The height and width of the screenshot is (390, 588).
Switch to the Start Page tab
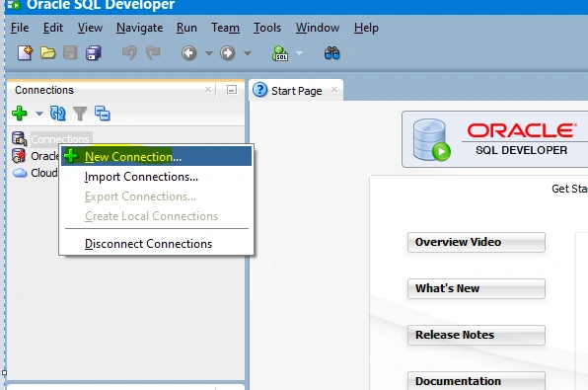pyautogui.click(x=296, y=91)
